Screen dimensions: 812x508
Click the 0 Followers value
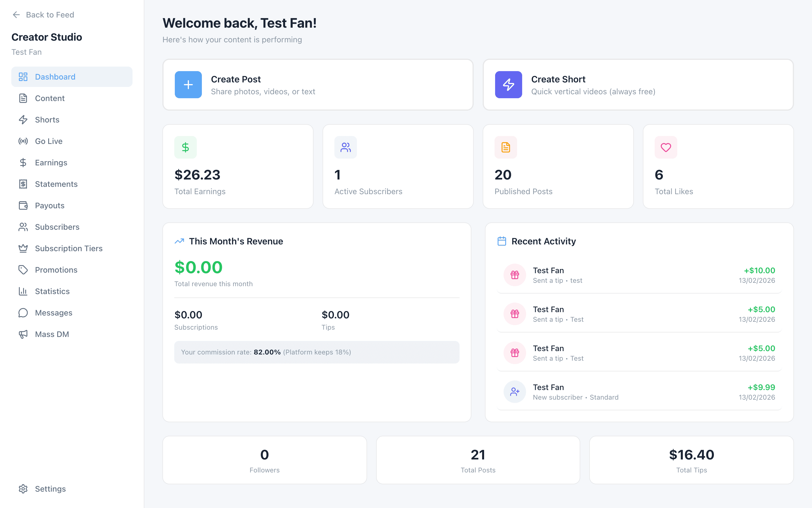tap(264, 455)
